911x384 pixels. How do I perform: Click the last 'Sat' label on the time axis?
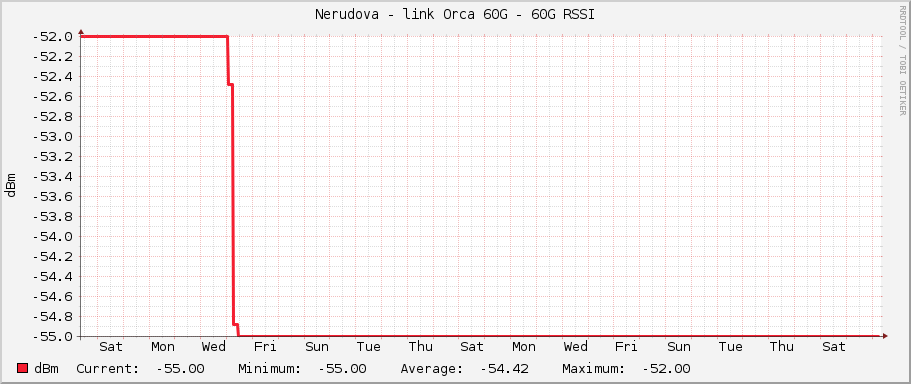(x=834, y=347)
